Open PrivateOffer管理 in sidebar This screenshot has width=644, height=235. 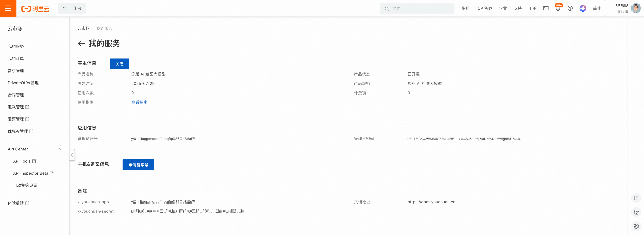[23, 83]
